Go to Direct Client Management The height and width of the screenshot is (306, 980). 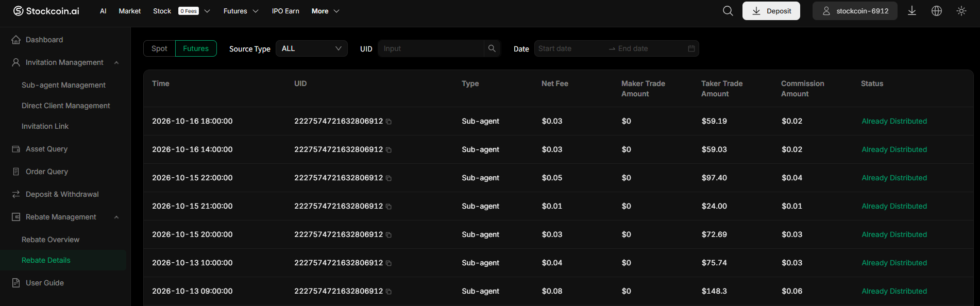[66, 106]
